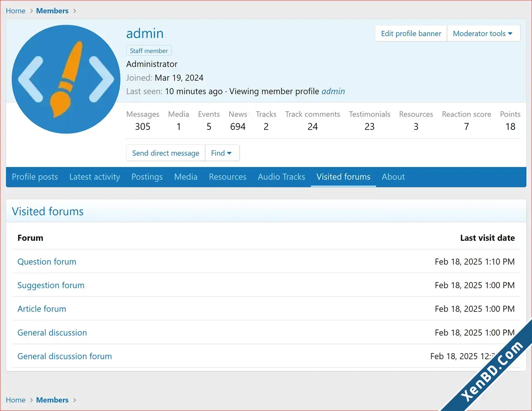Open the General discussion link
The image size is (532, 411).
click(52, 333)
